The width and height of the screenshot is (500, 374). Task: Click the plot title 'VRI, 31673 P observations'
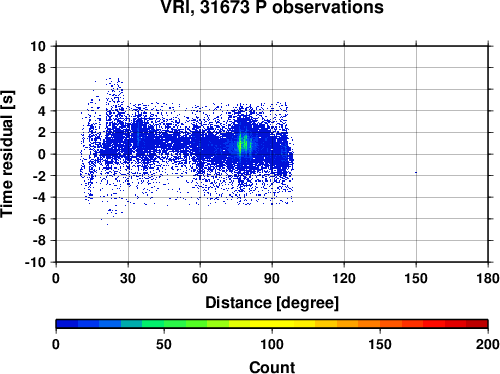click(272, 7)
